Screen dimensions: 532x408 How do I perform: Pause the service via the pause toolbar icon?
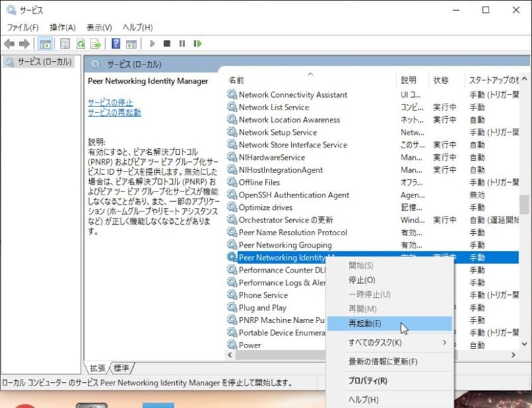click(182, 44)
